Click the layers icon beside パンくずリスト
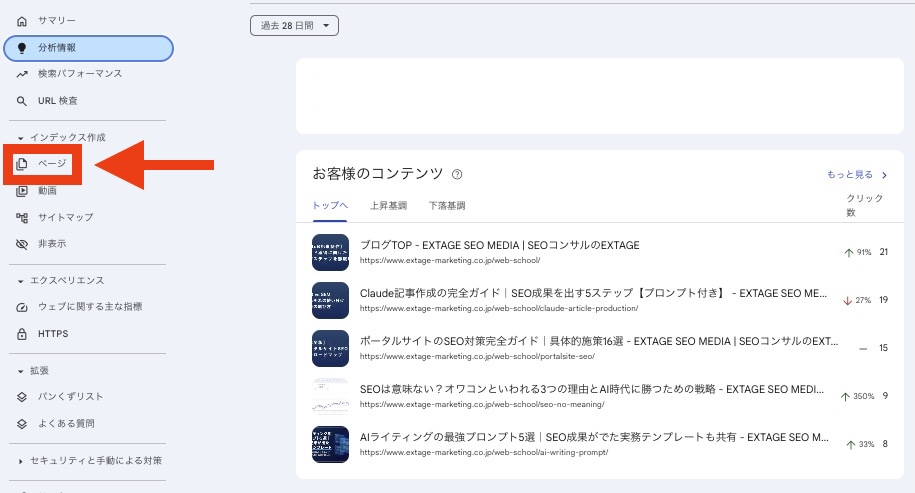 click(x=22, y=397)
